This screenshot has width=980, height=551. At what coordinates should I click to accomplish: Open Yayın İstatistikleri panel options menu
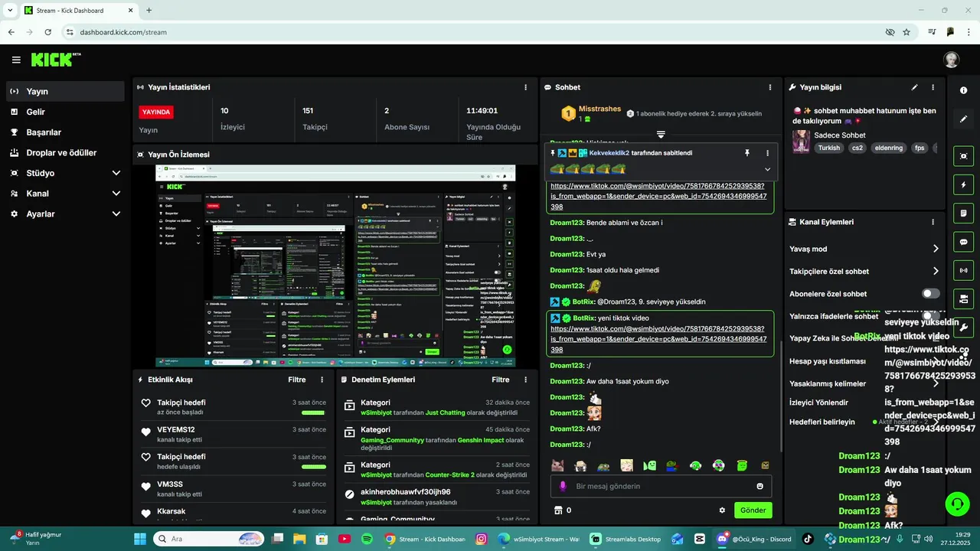pos(525,87)
